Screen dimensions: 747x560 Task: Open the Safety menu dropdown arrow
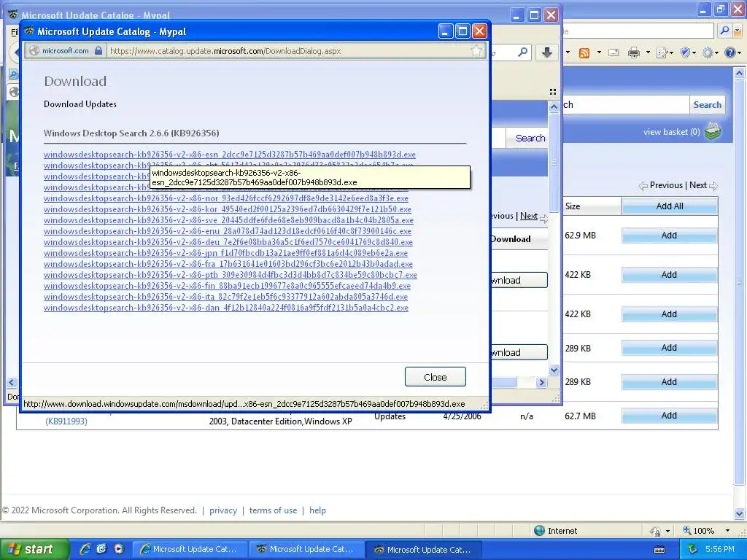(x=694, y=52)
